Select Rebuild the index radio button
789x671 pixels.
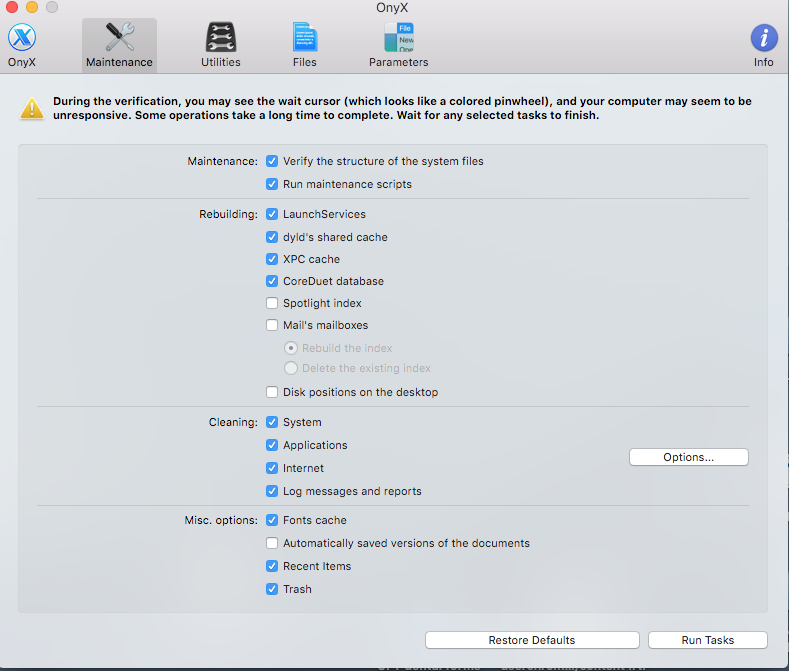[x=291, y=348]
